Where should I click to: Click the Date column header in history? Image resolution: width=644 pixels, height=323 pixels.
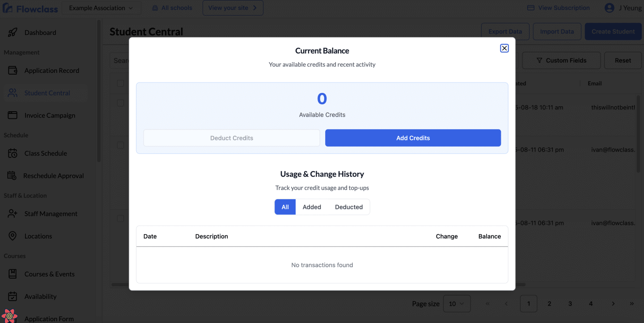click(150, 236)
